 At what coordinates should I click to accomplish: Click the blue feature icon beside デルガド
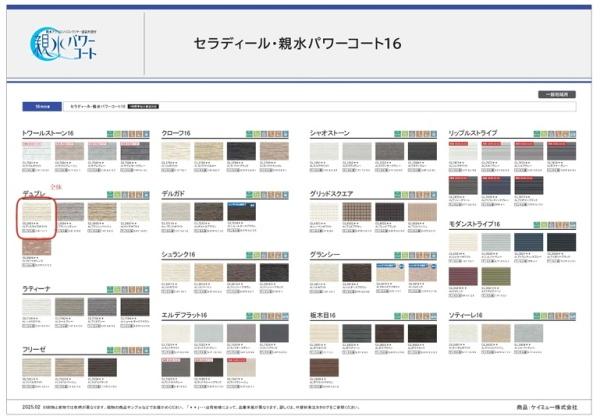pyautogui.click(x=285, y=195)
